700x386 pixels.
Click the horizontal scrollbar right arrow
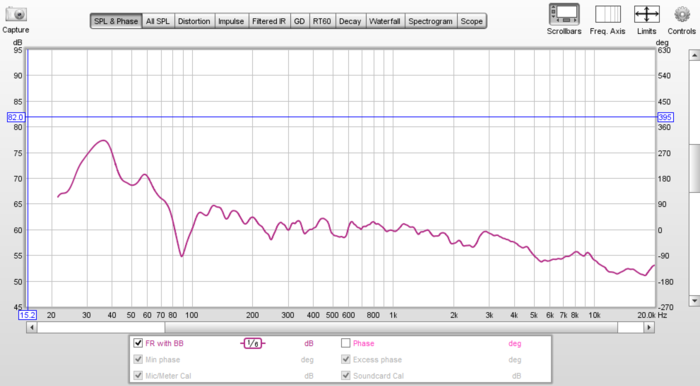click(649, 328)
